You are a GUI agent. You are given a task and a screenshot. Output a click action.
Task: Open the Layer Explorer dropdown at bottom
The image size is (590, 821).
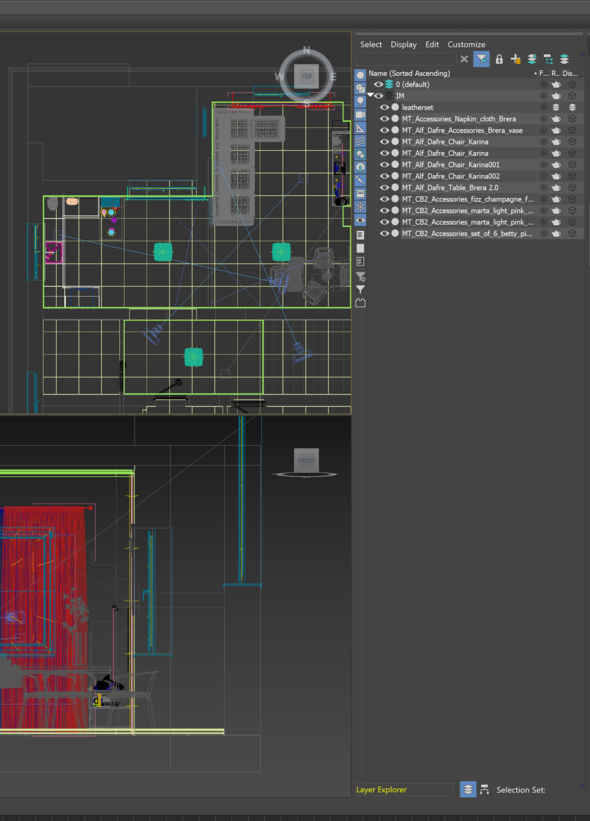point(455,790)
